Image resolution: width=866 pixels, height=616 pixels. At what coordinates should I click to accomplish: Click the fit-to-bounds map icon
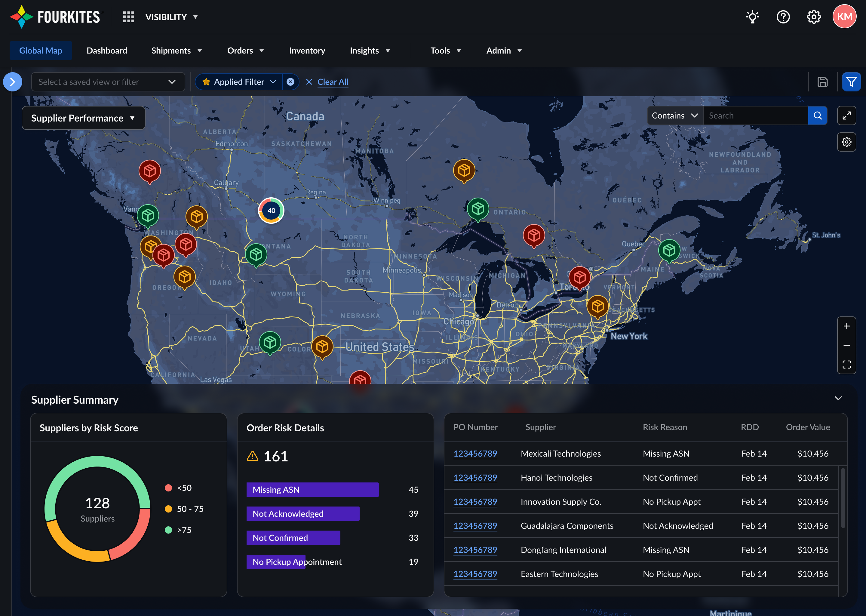pyautogui.click(x=846, y=365)
